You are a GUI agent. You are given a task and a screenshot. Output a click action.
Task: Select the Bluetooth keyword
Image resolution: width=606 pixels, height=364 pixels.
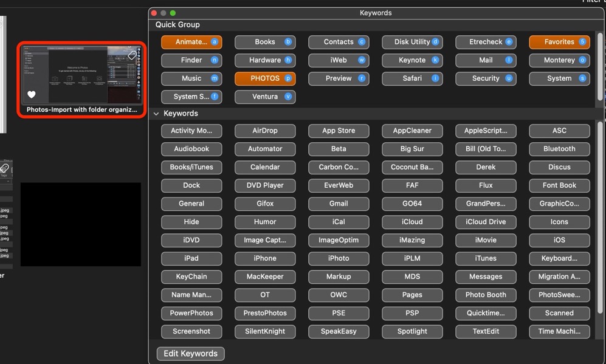coord(559,149)
